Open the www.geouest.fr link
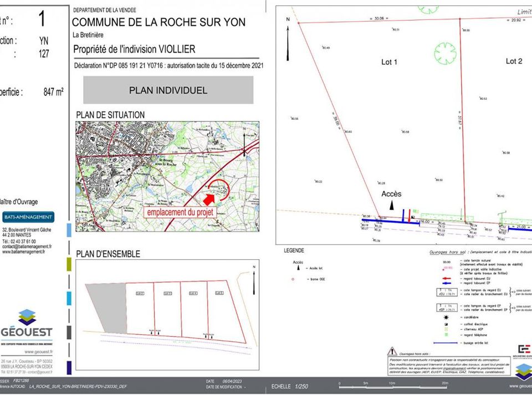The image size is (532, 399). pos(38,352)
